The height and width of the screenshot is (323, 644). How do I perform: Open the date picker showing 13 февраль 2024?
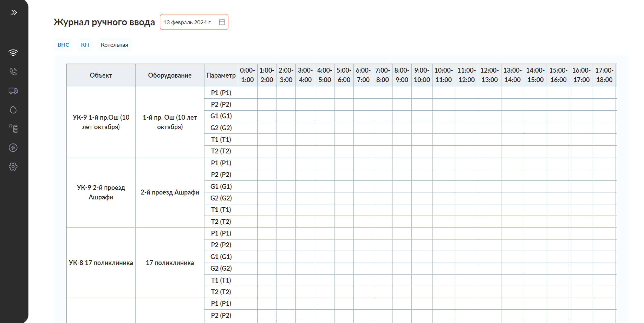coord(188,22)
